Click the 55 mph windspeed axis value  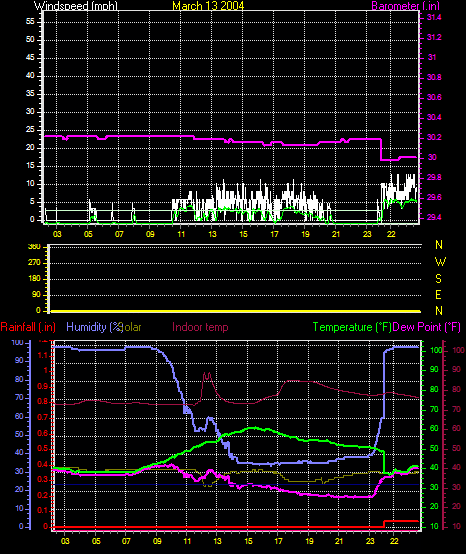click(30, 22)
